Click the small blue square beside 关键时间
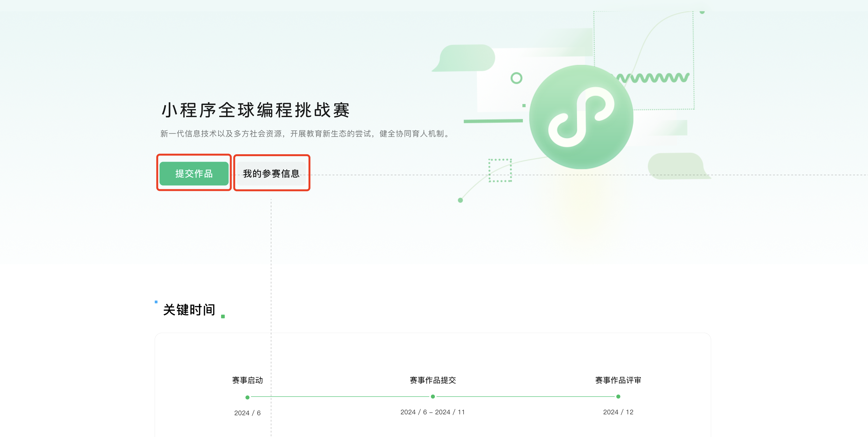868x437 pixels. [x=156, y=302]
